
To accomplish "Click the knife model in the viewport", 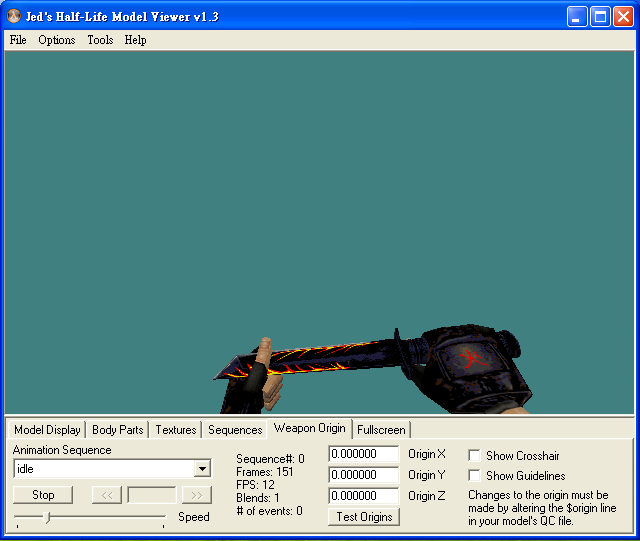I will tap(327, 359).
